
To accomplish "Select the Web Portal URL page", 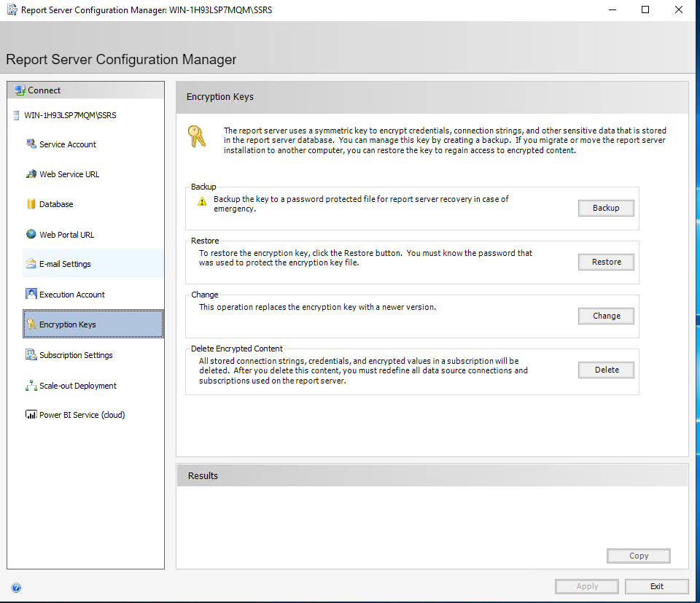I will point(65,234).
